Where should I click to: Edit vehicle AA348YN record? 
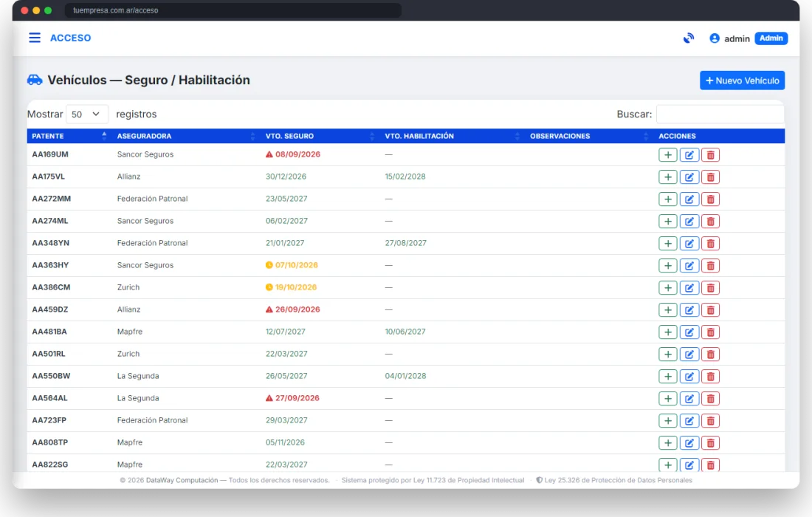pos(689,244)
